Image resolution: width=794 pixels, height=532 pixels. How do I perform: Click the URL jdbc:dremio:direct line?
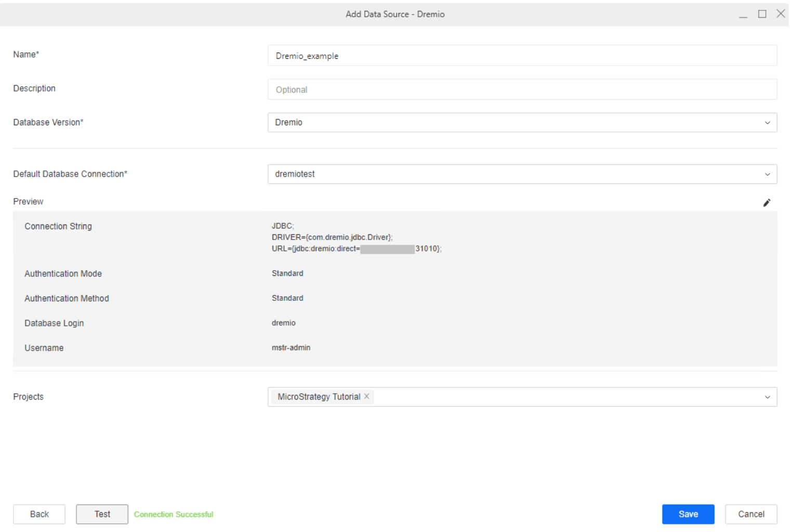[x=356, y=249]
